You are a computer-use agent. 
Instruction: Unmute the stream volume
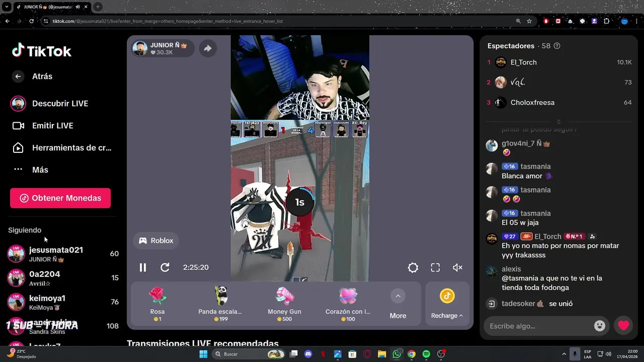point(457,268)
